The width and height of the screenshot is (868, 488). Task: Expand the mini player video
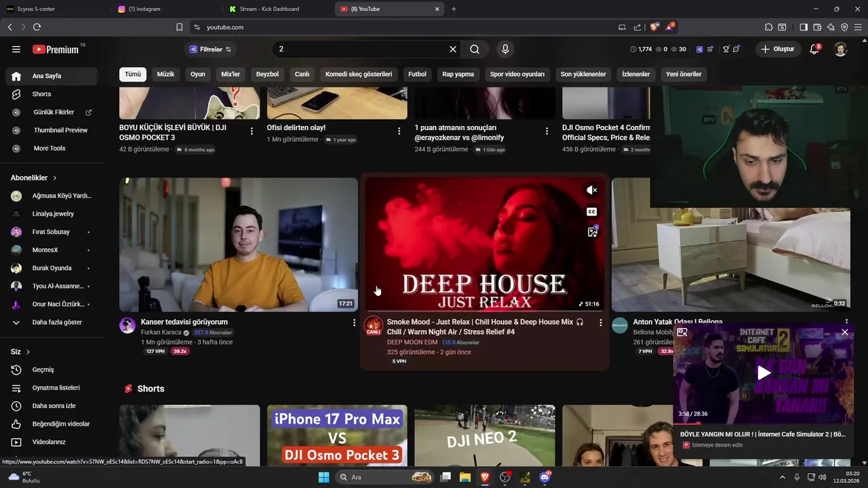pyautogui.click(x=682, y=332)
